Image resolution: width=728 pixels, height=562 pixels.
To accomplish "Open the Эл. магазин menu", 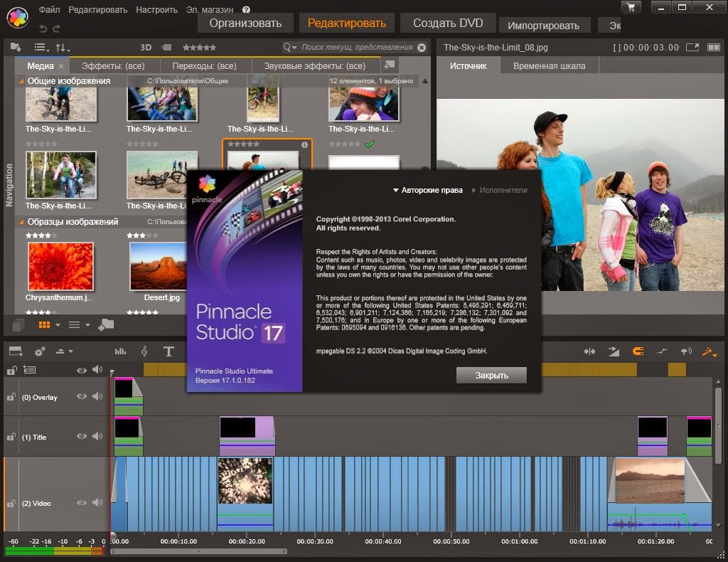I will (210, 9).
